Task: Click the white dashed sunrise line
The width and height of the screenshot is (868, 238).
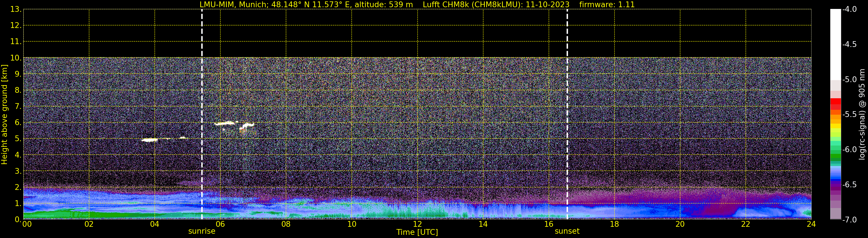Action: point(202,114)
